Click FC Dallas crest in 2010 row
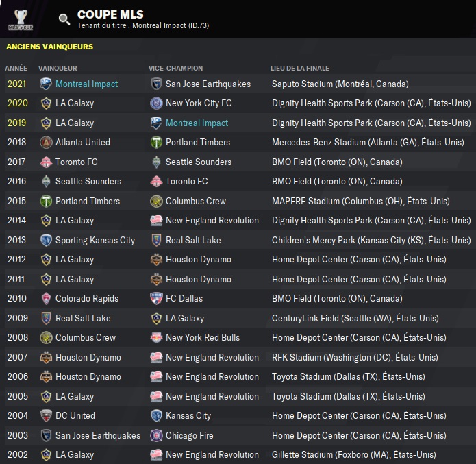 point(156,298)
